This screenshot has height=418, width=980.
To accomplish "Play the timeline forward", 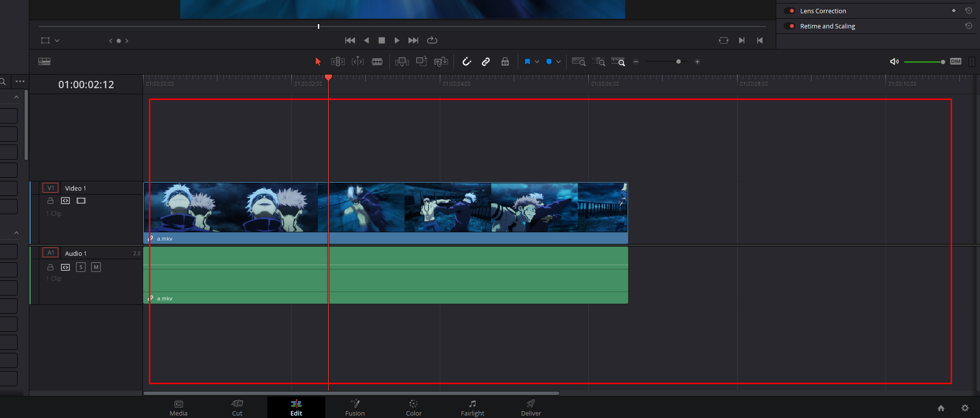I will pos(397,41).
